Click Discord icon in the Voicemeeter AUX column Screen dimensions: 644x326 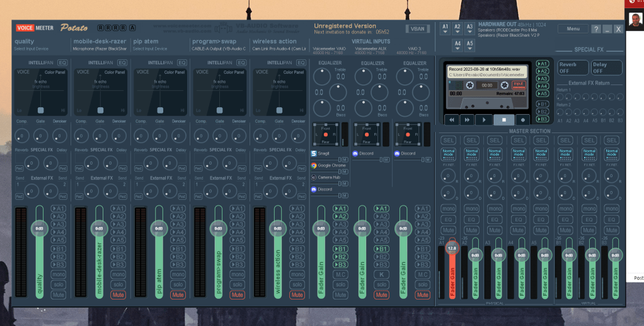[355, 153]
